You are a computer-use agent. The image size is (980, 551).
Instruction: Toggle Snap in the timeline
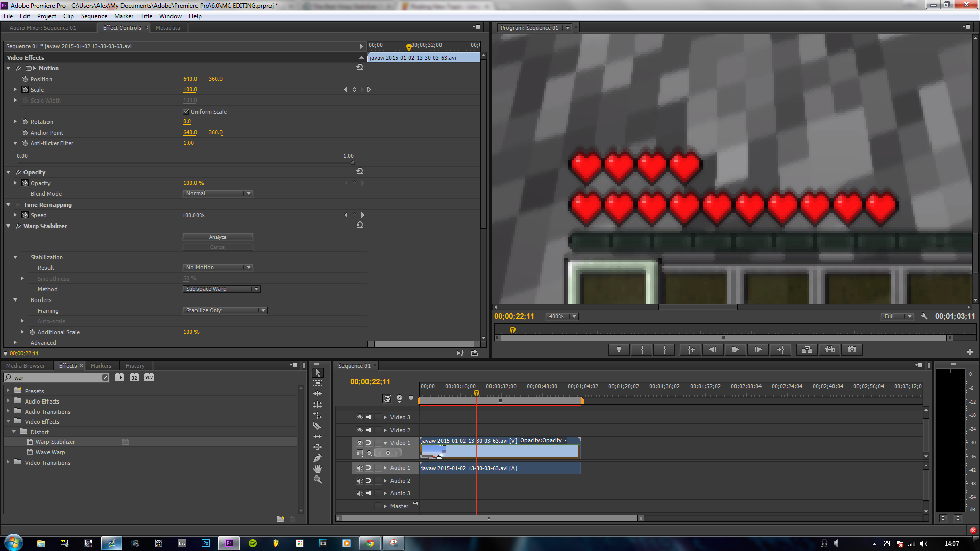(387, 399)
